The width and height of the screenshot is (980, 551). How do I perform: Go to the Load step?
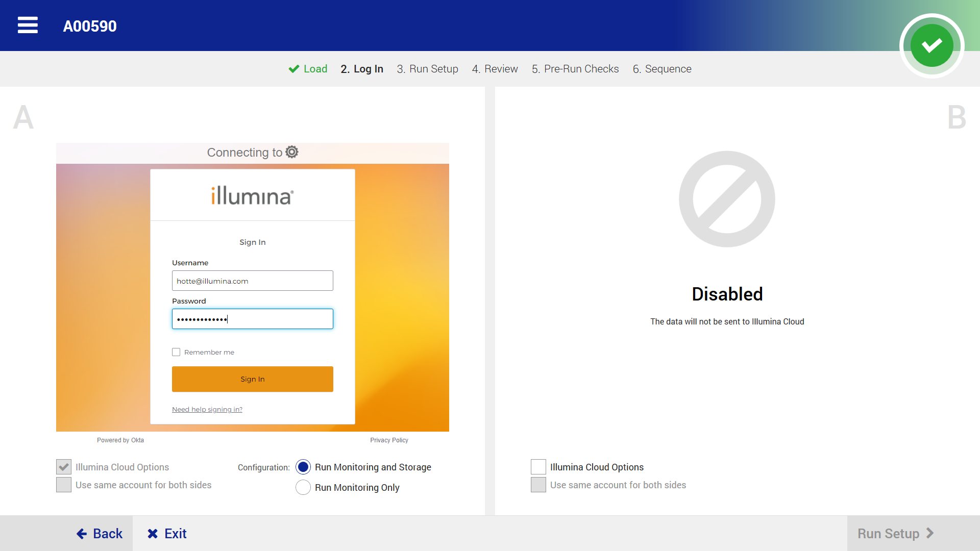point(308,69)
